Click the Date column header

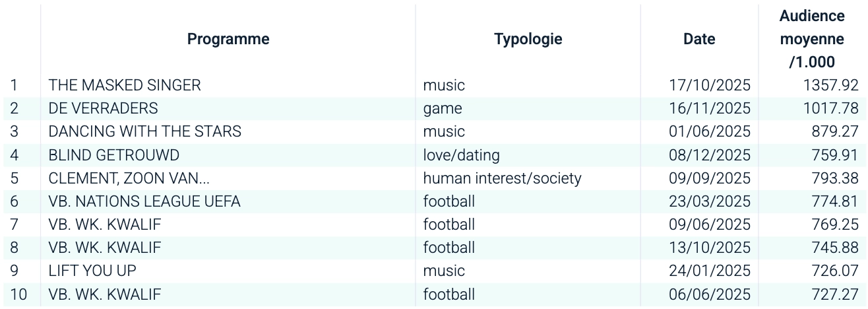[x=699, y=39]
